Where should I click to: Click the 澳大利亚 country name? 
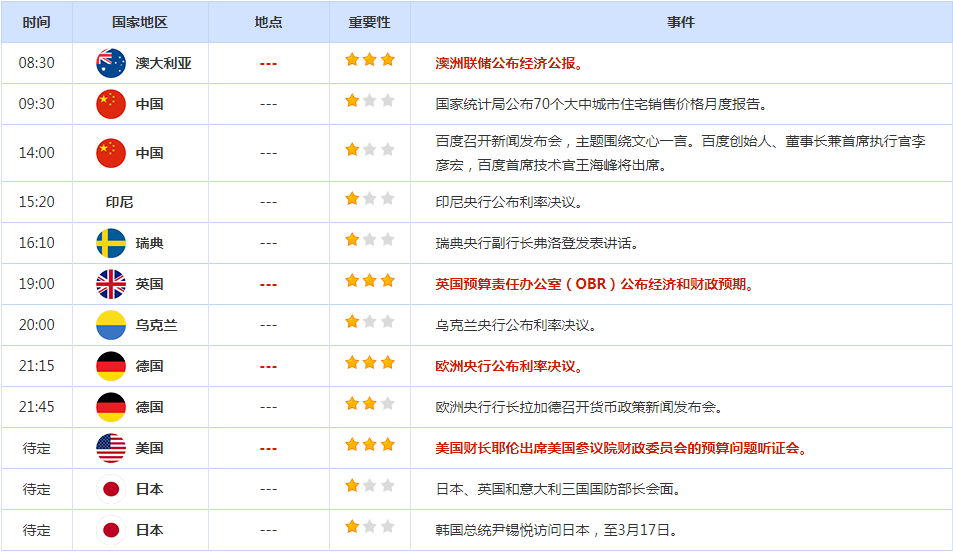tap(163, 63)
